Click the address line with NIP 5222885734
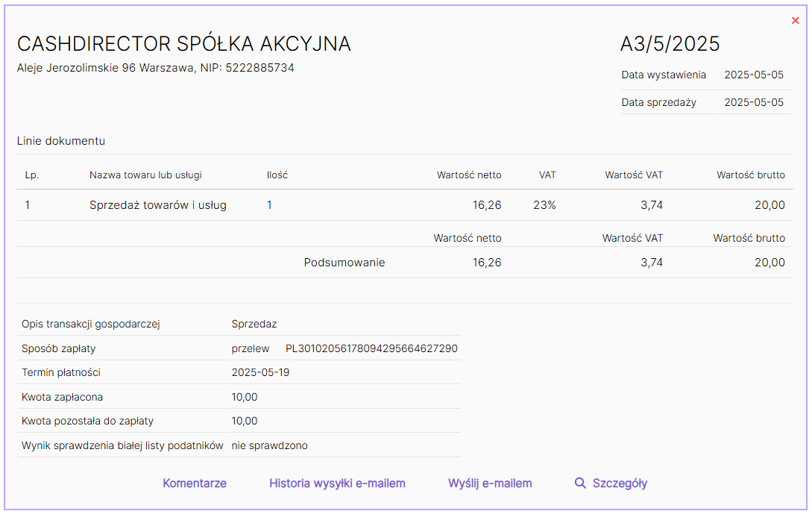The image size is (812, 514). click(x=155, y=68)
